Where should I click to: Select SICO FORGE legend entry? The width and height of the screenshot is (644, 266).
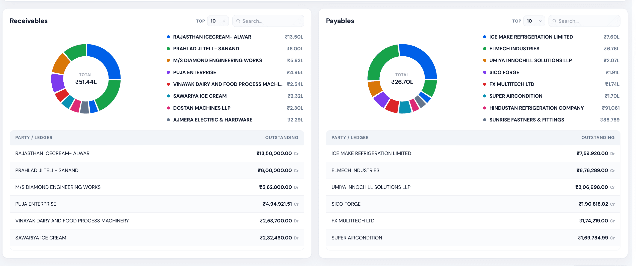pyautogui.click(x=551, y=72)
